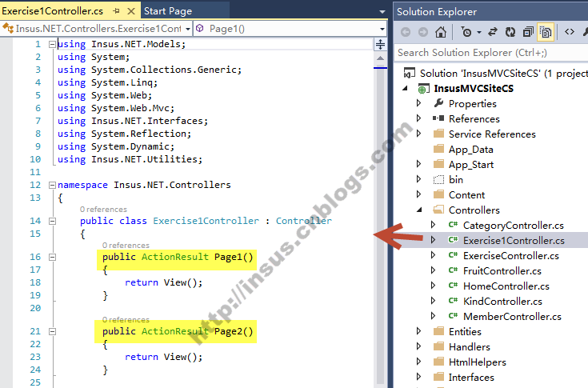Viewport: 588px width, 388px height.
Task: Select Exercise1Controller.cs in Solution Explorer
Action: click(x=514, y=240)
